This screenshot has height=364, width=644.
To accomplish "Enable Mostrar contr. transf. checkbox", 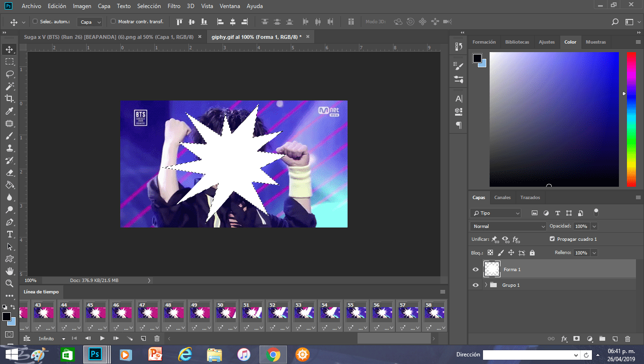I will pyautogui.click(x=113, y=21).
